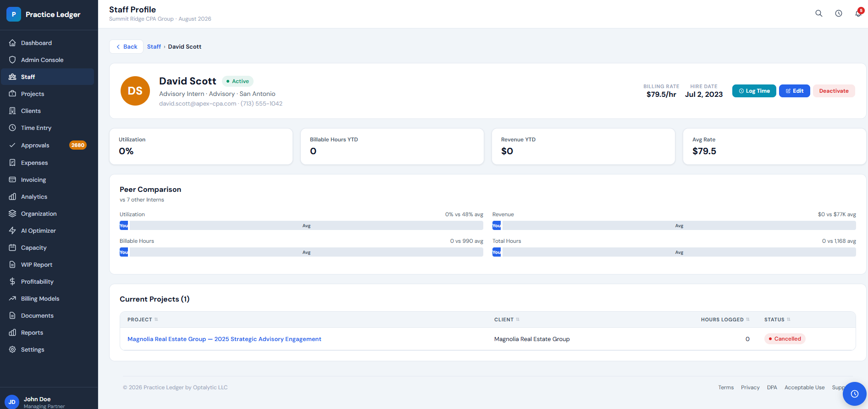Screen dimensions: 868x409
Task: Sort table by Client column
Action: pyautogui.click(x=507, y=319)
